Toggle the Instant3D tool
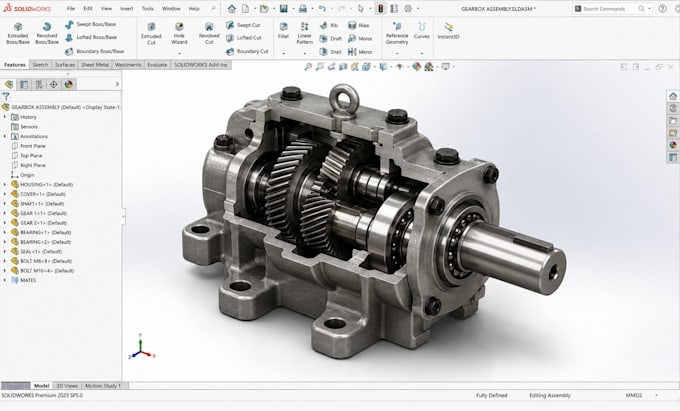 pos(448,31)
